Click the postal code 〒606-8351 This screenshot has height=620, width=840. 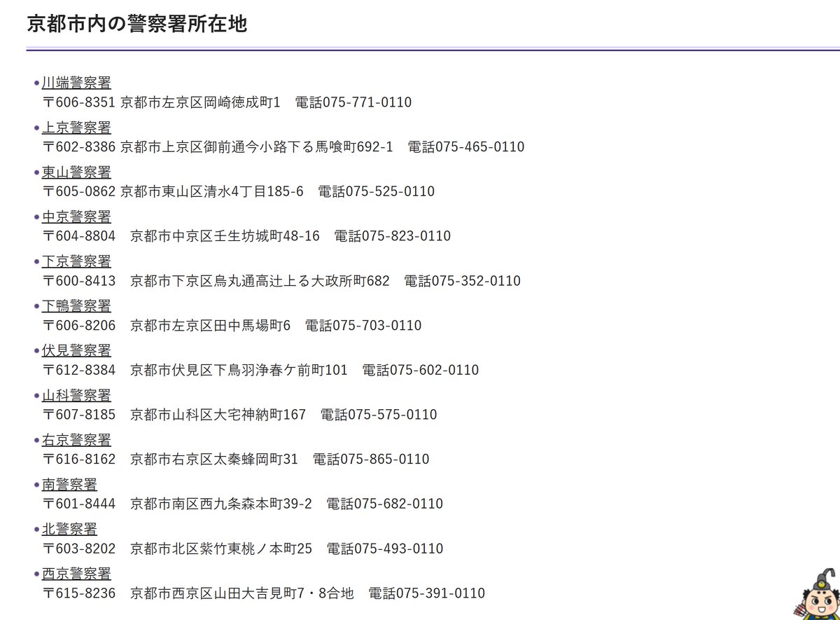pos(79,102)
